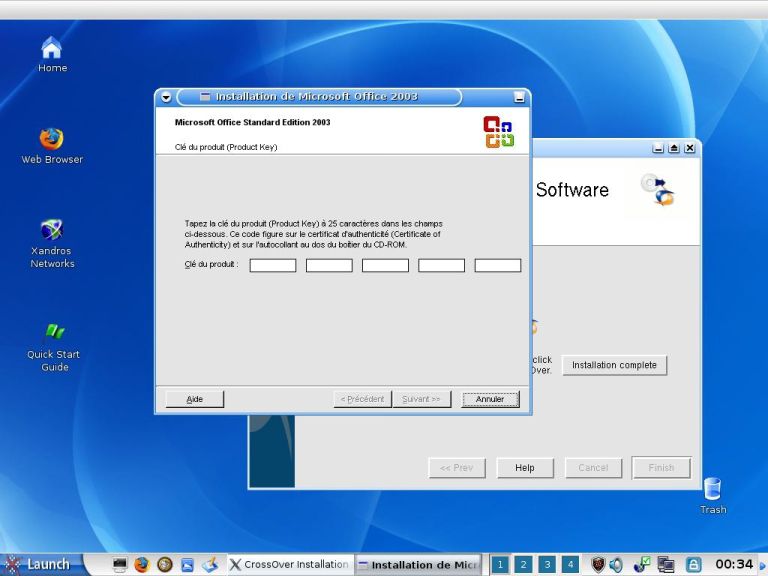The width and height of the screenshot is (768, 576).
Task: Click the network computers tray icon
Action: coord(666,565)
